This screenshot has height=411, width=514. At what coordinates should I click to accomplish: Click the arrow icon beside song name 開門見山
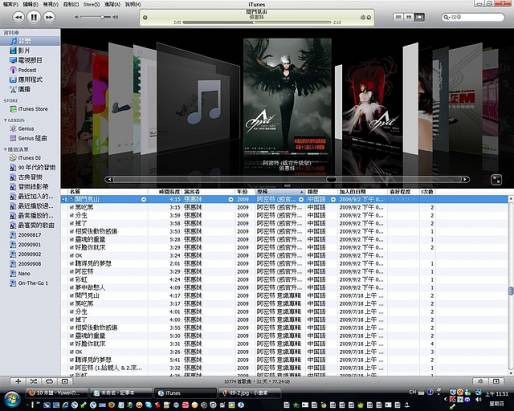(144, 199)
